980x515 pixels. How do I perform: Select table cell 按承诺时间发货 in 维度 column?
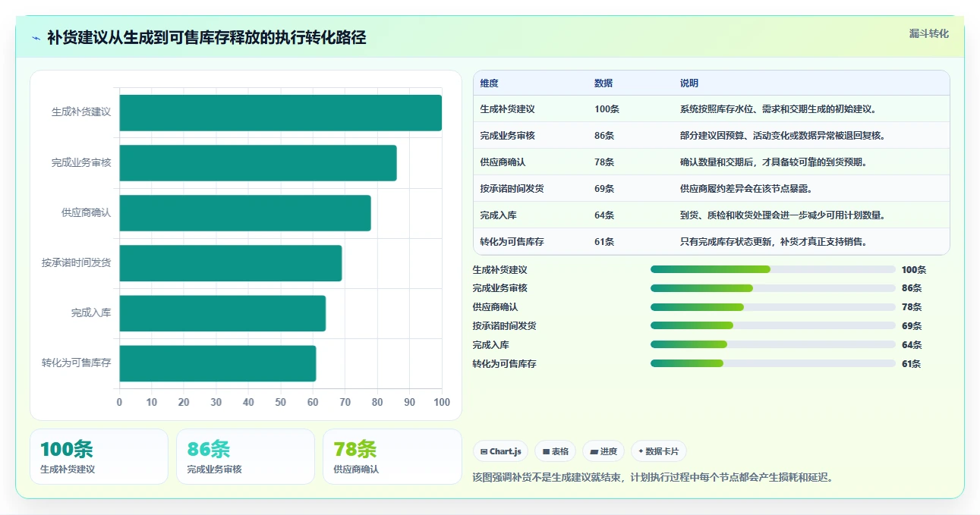tap(512, 189)
